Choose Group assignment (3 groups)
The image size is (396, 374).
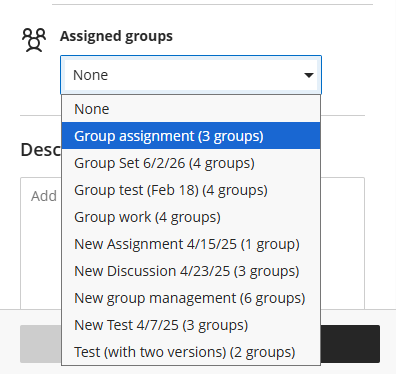[x=191, y=136]
